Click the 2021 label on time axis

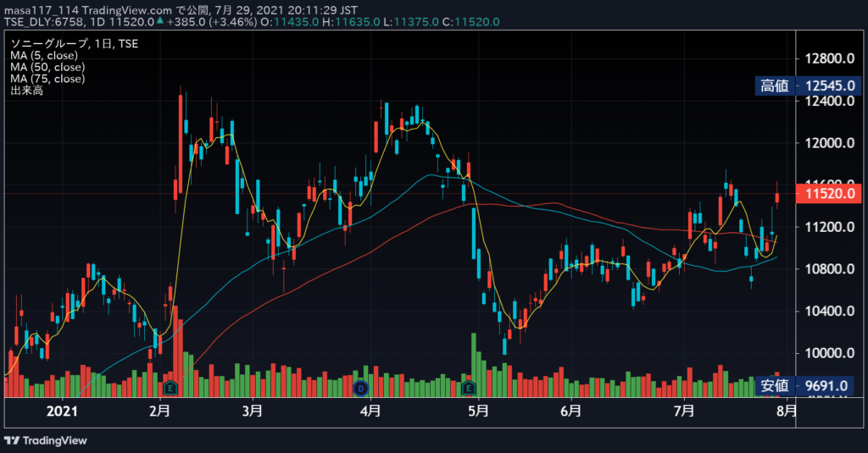62,411
